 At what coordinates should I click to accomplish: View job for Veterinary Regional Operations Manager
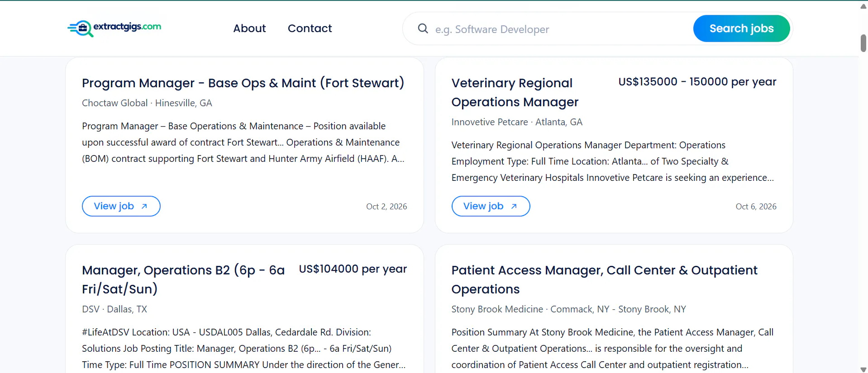[x=491, y=206]
